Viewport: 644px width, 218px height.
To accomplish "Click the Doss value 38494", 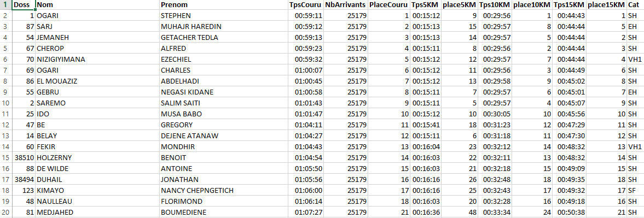I will 24,179.
